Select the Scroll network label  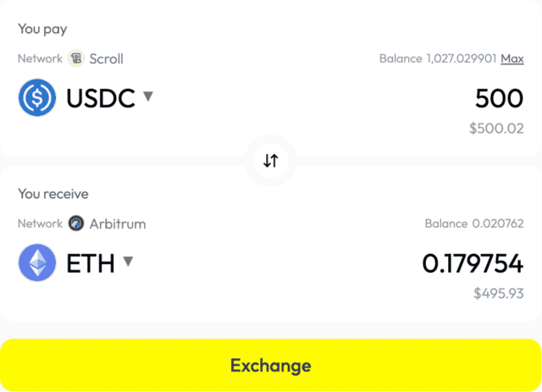coord(106,58)
